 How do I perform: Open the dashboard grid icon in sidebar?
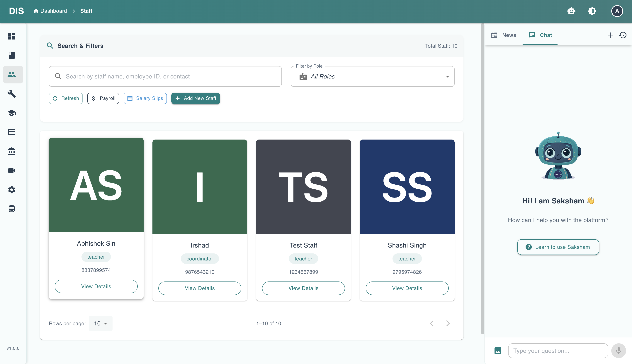[x=11, y=36]
